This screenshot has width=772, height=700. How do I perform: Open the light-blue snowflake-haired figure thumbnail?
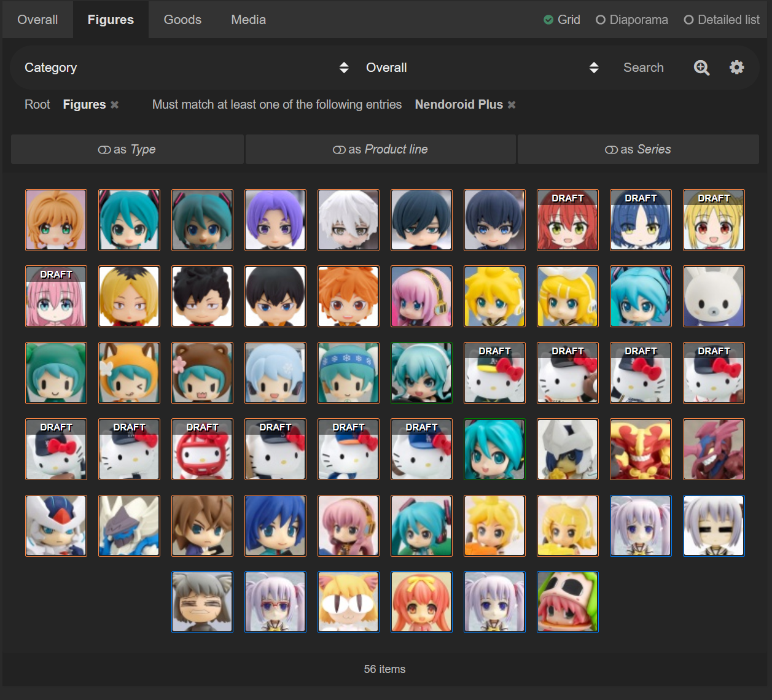pos(275,373)
